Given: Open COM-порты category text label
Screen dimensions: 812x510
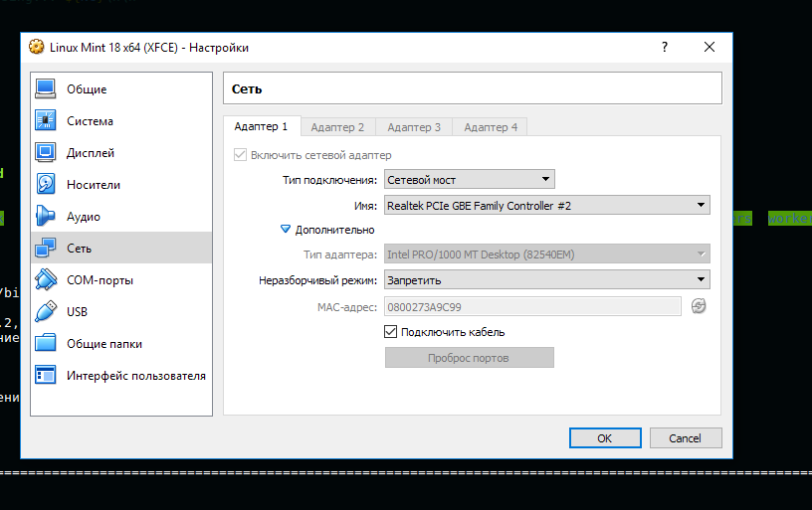Looking at the screenshot, I should [100, 280].
